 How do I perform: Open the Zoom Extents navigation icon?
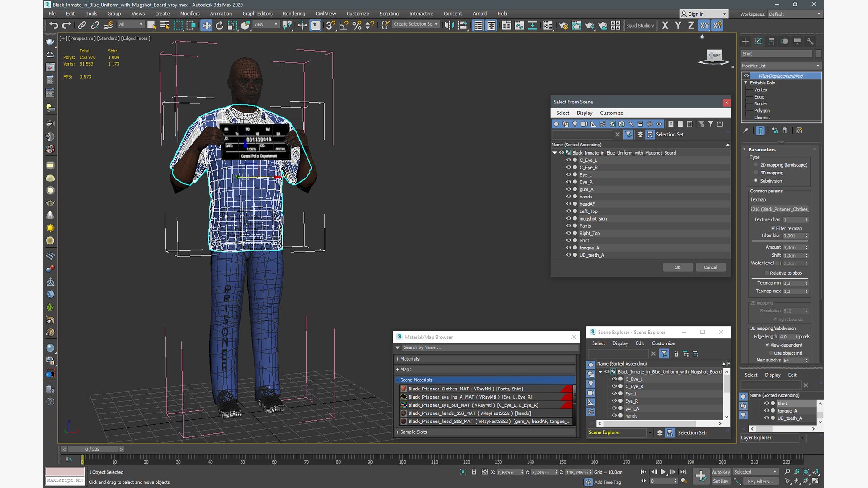[x=806, y=472]
